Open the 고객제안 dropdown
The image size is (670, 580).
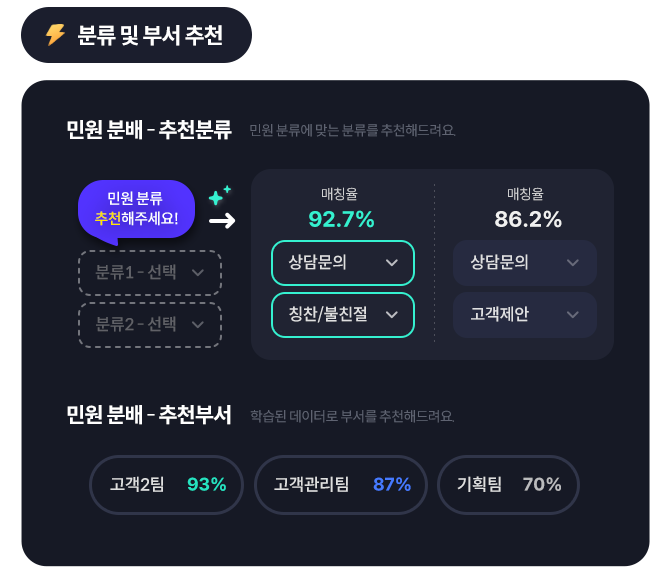pyautogui.click(x=524, y=315)
